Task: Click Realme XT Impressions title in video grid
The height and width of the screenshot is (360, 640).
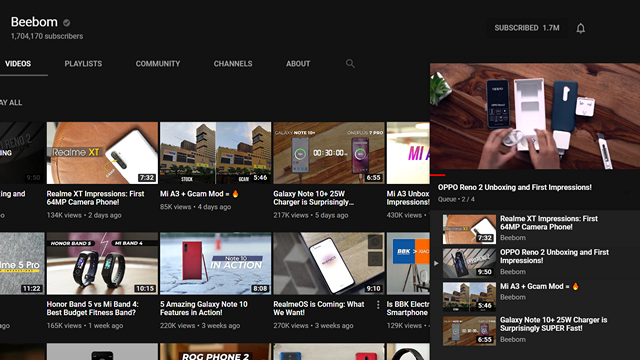Action: (95, 198)
